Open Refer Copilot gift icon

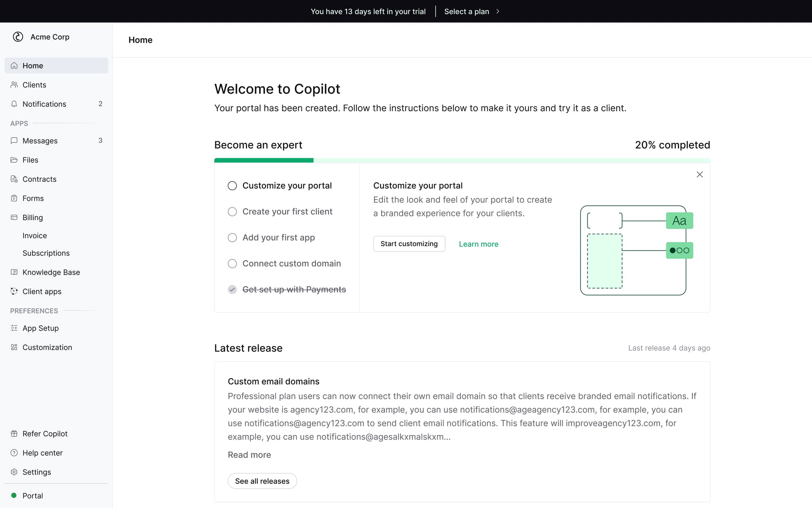point(14,434)
